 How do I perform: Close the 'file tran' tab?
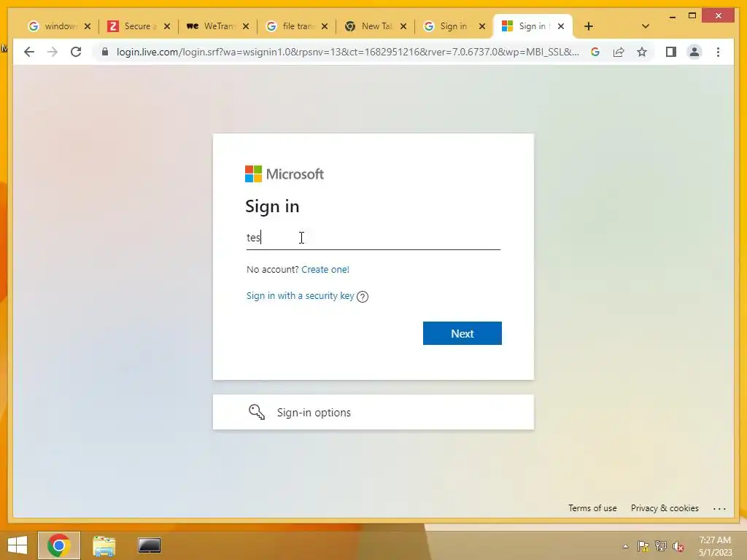click(325, 26)
